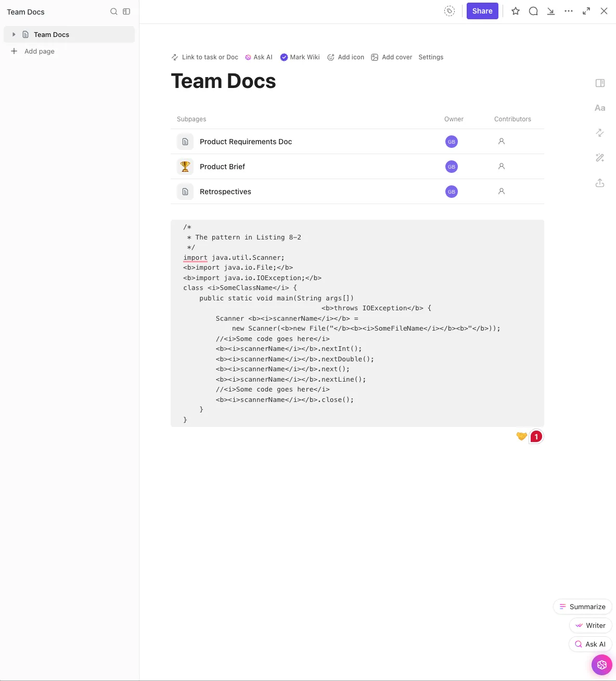Image resolution: width=616 pixels, height=681 pixels.
Task: Open the Writer AI option
Action: pyautogui.click(x=591, y=625)
